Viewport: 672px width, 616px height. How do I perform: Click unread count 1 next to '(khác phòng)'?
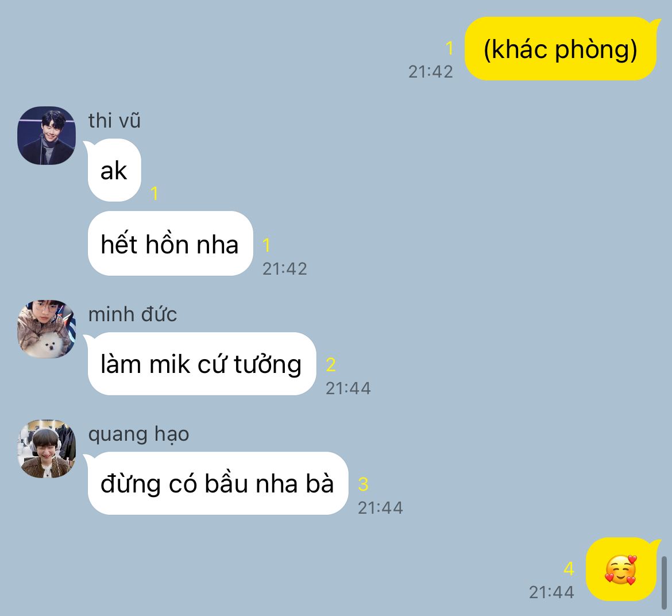click(x=449, y=48)
